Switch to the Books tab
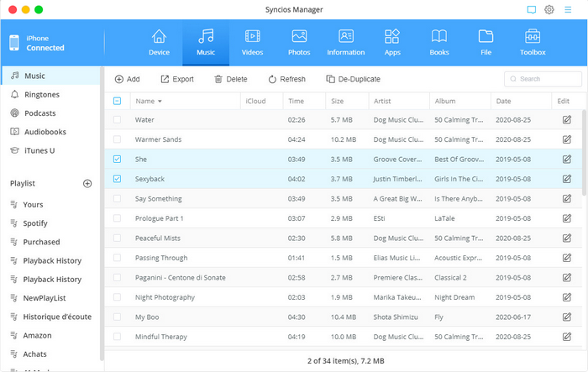This screenshot has width=588, height=372. (x=439, y=43)
